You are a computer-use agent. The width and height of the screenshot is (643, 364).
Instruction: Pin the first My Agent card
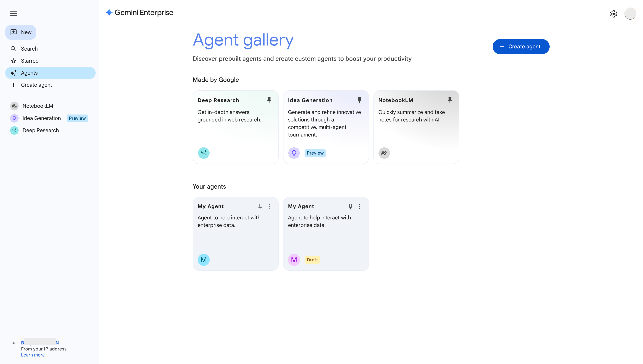(x=260, y=206)
